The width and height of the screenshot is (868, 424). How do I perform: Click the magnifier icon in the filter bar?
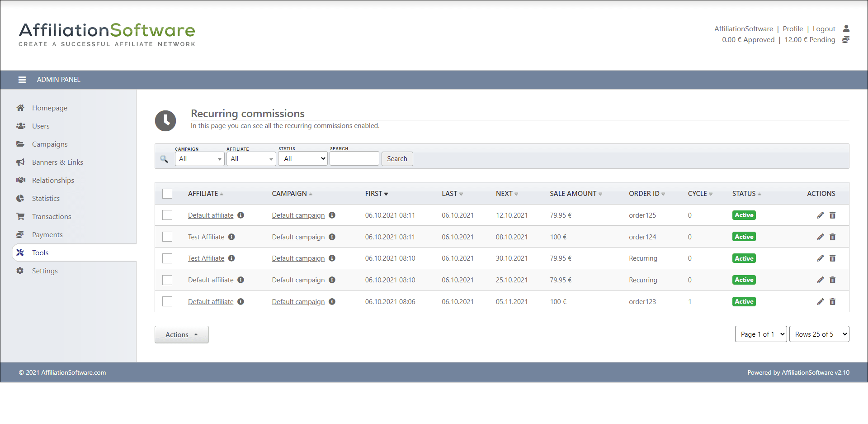tap(164, 159)
